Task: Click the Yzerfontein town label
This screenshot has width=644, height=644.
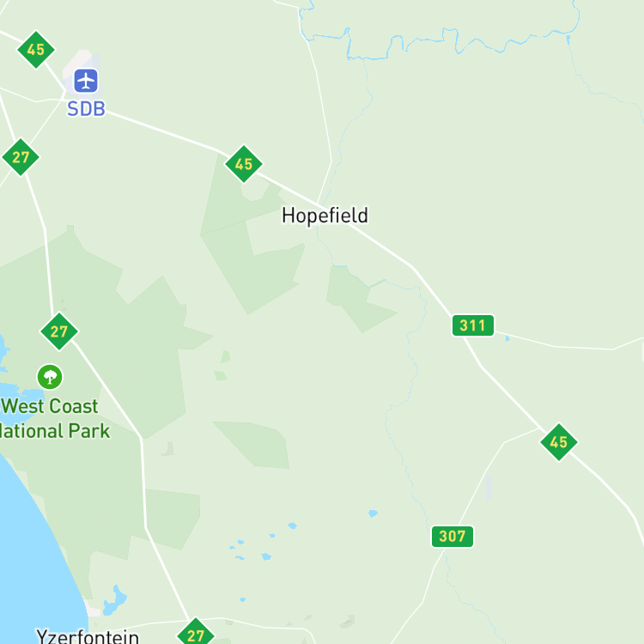Action: point(88,636)
